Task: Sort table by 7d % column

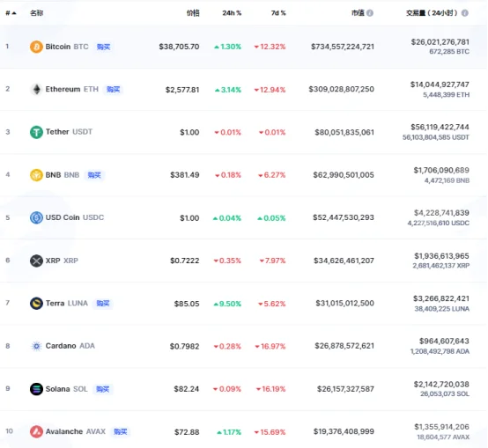Action: point(278,13)
